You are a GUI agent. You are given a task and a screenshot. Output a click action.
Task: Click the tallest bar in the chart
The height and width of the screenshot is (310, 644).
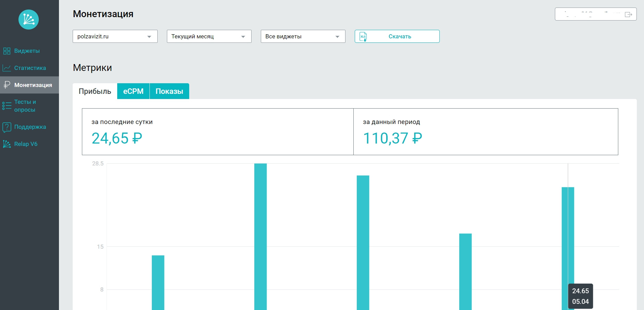click(x=260, y=236)
